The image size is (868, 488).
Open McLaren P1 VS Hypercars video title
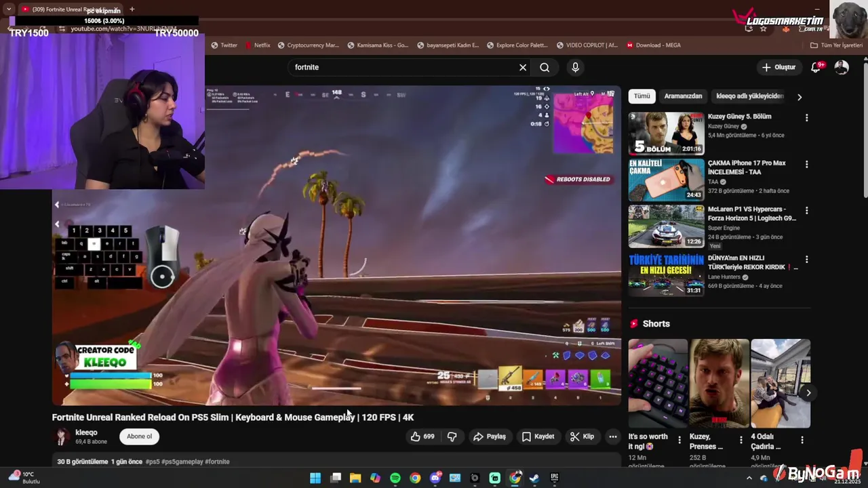click(752, 213)
